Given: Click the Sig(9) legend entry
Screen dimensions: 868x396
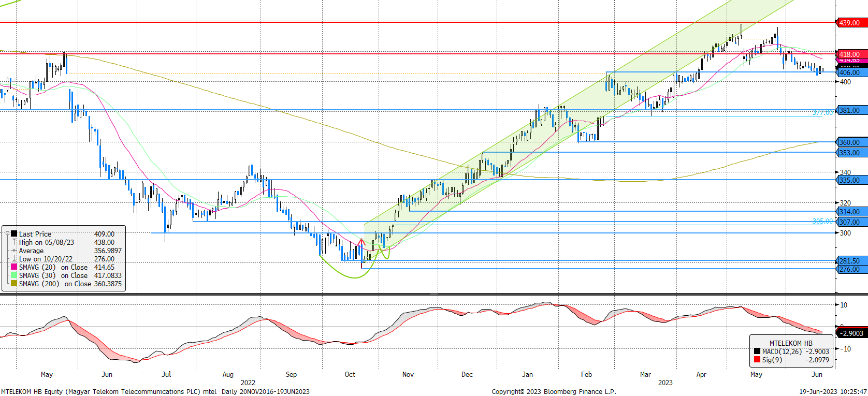Looking at the screenshot, I should (x=791, y=360).
